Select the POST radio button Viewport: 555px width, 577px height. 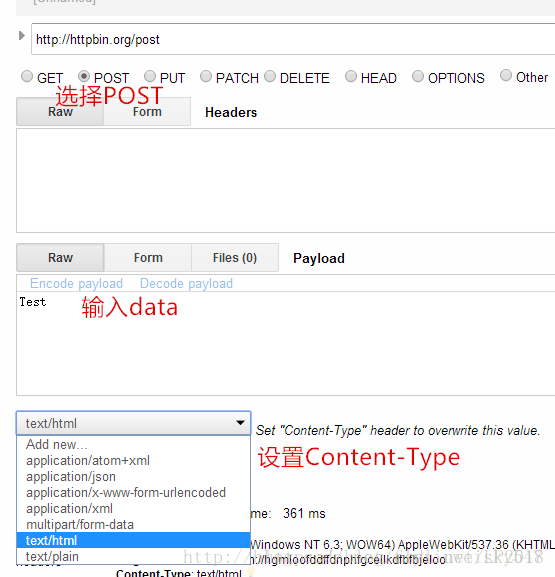(84, 76)
